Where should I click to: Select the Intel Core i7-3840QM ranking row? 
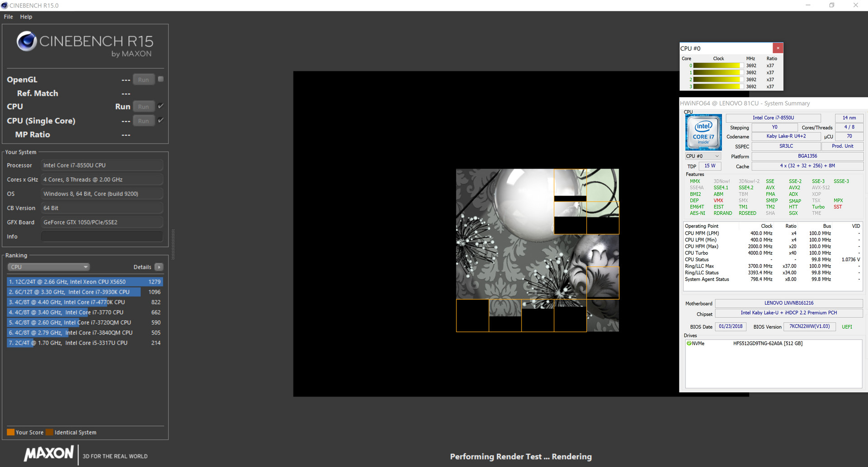[x=85, y=333]
